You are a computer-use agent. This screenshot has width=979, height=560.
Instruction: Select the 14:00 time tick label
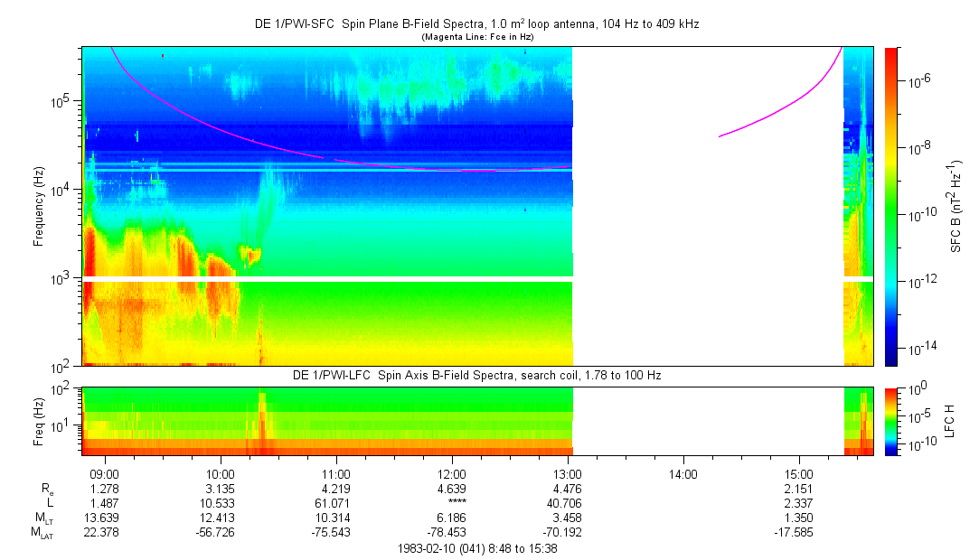click(x=682, y=474)
